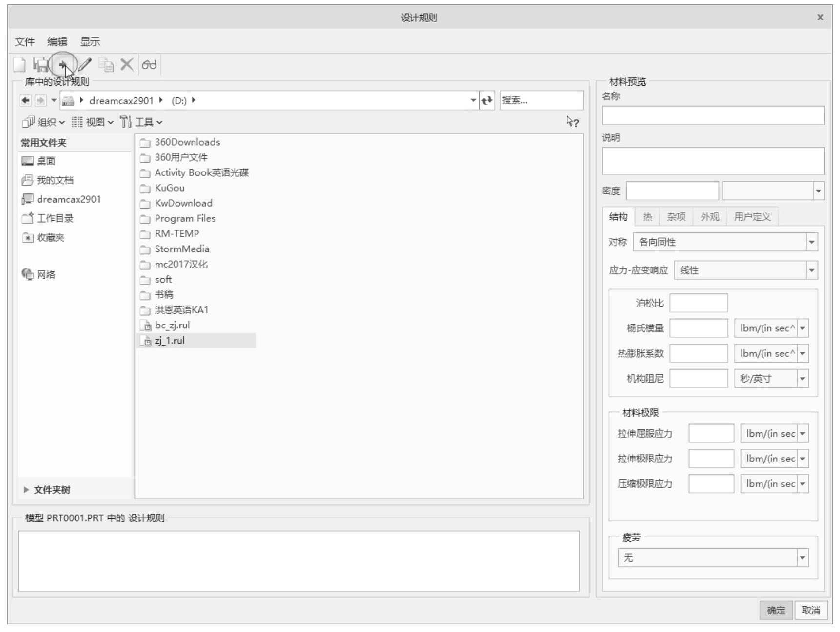The image size is (840, 632).
Task: Click the pencil edit icon
Action: 85,64
